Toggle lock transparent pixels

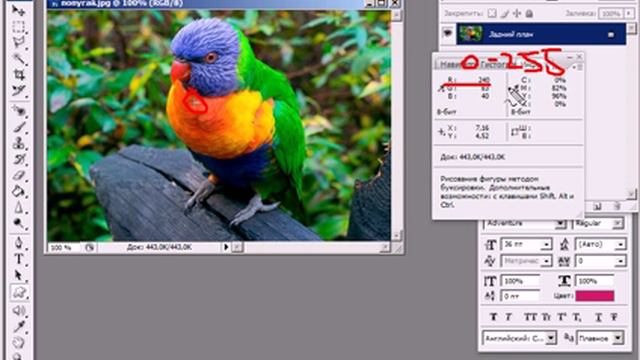point(492,13)
